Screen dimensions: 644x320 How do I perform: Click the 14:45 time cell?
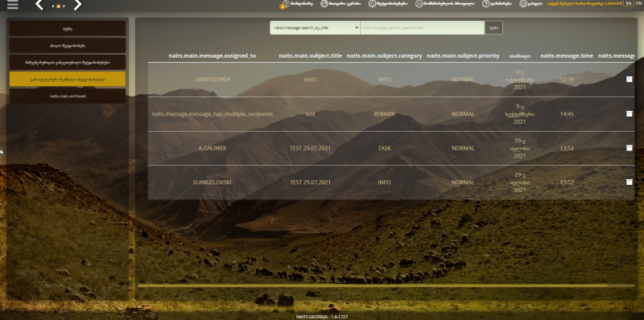(567, 113)
